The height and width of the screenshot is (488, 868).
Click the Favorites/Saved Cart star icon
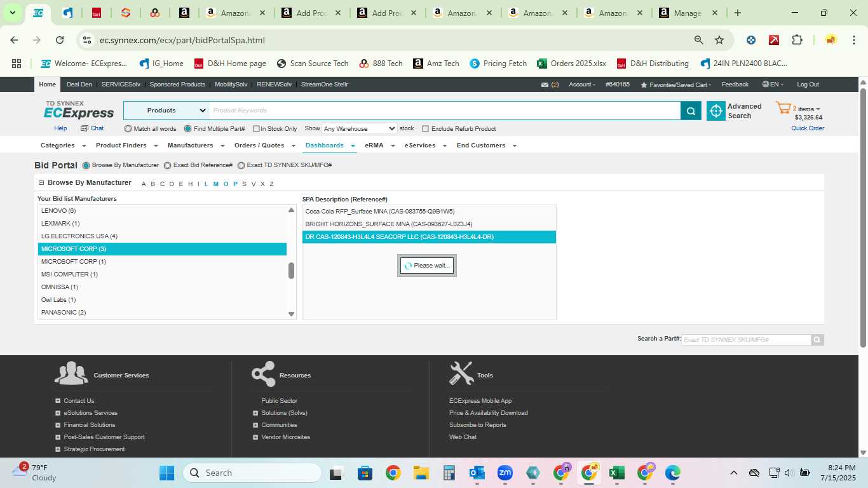[644, 85]
